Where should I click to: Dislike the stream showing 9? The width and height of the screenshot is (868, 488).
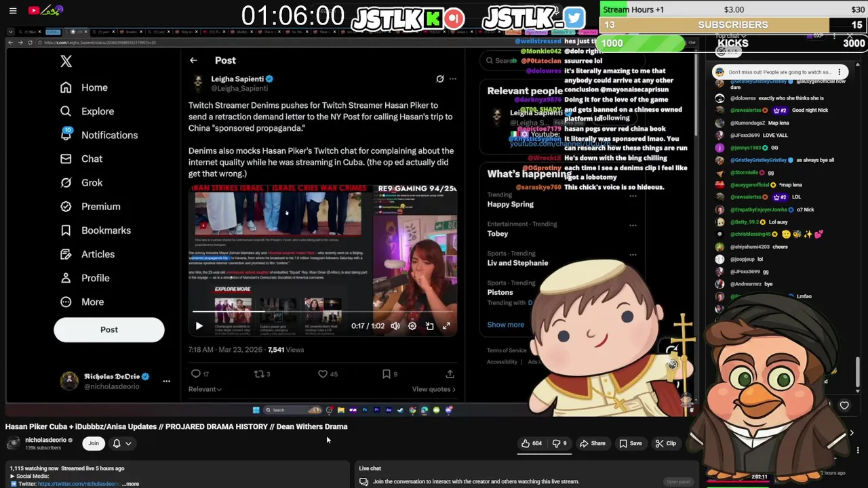coord(559,443)
